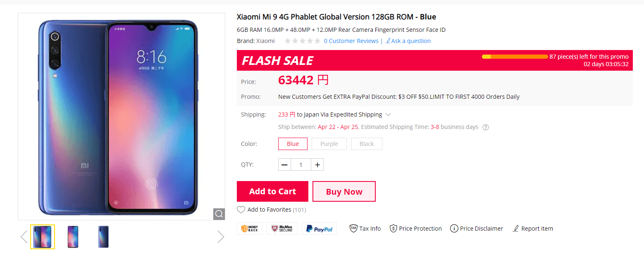The height and width of the screenshot is (260, 644).
Task: Open Price Disclaimer info
Action: tap(476, 229)
